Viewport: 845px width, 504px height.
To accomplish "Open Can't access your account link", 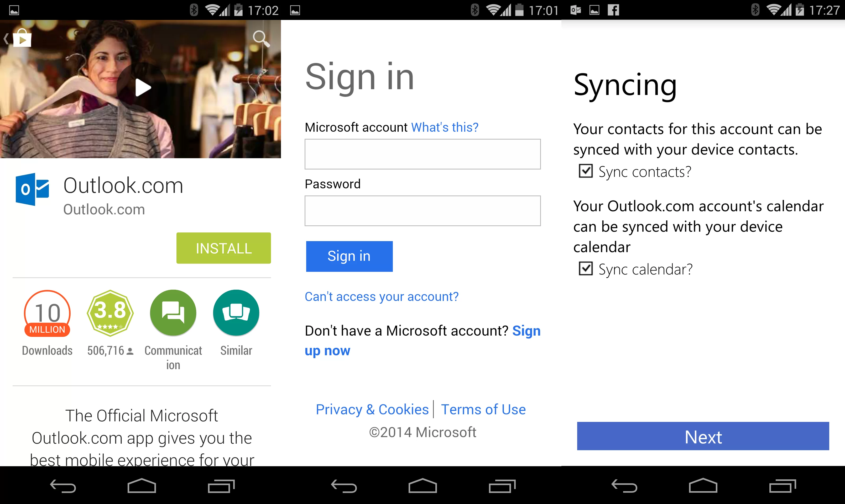I will point(381,296).
